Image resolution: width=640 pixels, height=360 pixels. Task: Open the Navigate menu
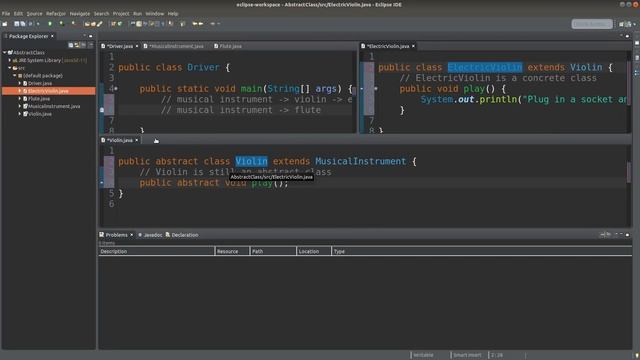(80, 13)
